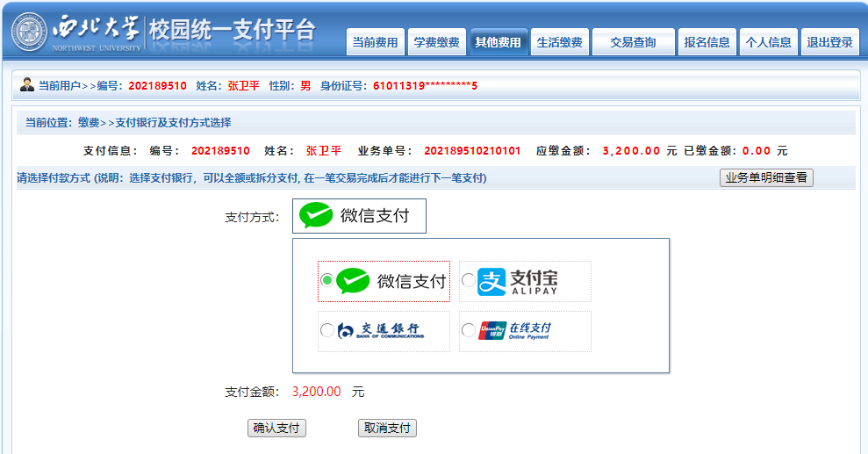Image resolution: width=868 pixels, height=454 pixels.
Task: View the 个人信息 tab
Action: pyautogui.click(x=768, y=42)
